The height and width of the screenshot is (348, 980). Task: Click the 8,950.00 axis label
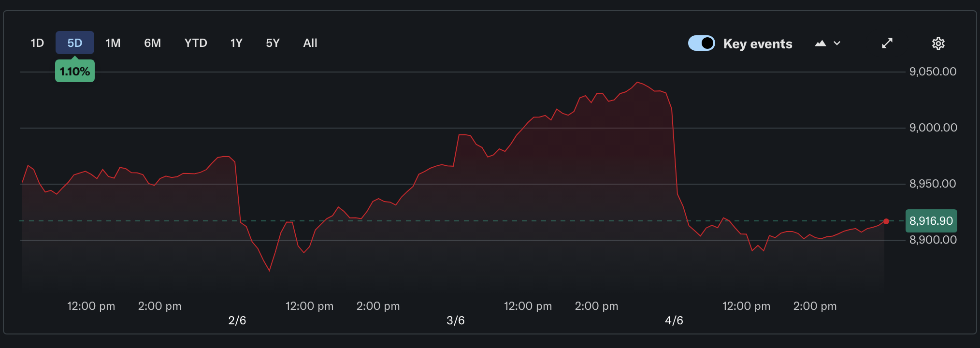tap(933, 184)
